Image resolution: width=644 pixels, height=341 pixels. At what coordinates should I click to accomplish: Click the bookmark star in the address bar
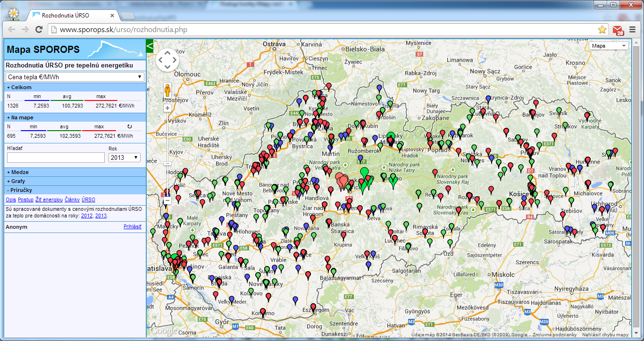click(x=602, y=29)
